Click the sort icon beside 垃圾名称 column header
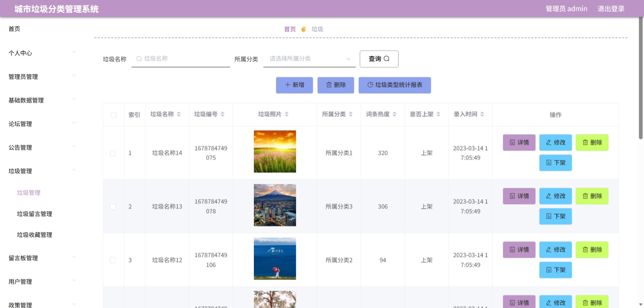 [179, 114]
